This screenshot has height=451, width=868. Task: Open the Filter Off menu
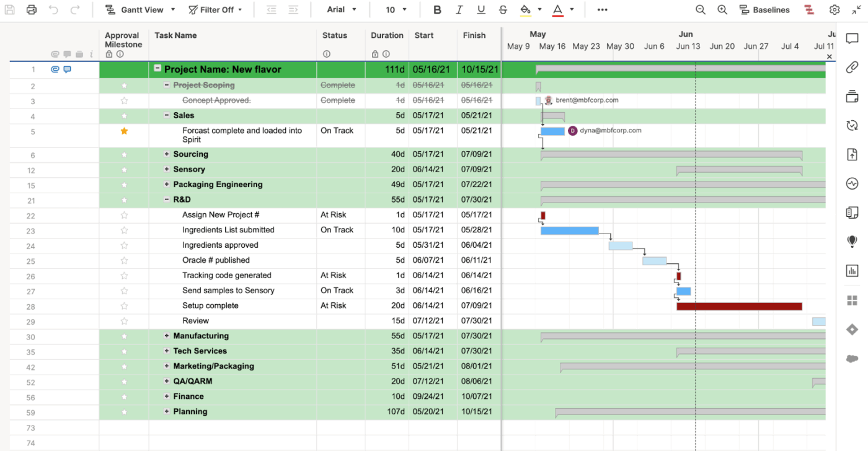click(215, 9)
